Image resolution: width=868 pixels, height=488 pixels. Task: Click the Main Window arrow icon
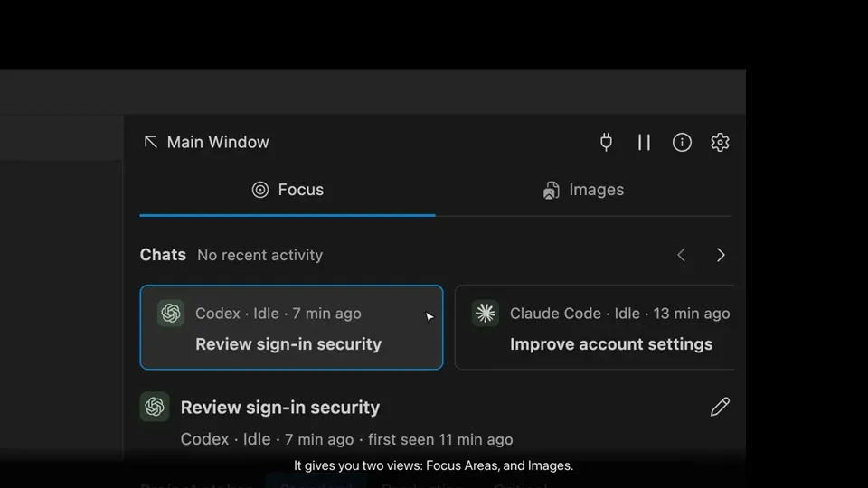151,142
